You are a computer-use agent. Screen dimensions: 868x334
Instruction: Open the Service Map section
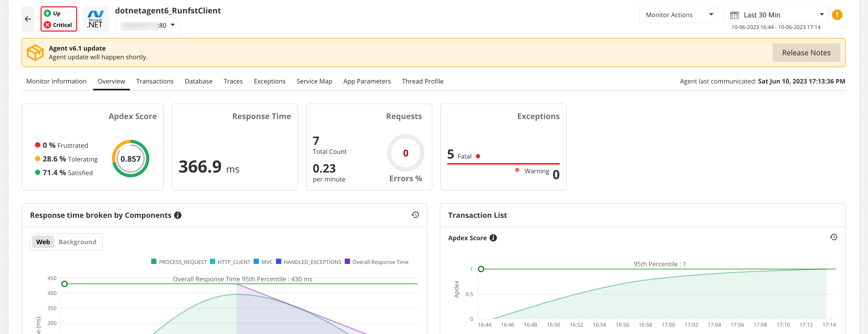point(314,81)
